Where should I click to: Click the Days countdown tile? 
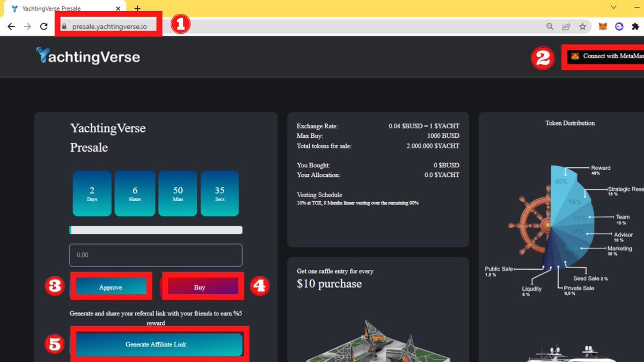pos(92,194)
